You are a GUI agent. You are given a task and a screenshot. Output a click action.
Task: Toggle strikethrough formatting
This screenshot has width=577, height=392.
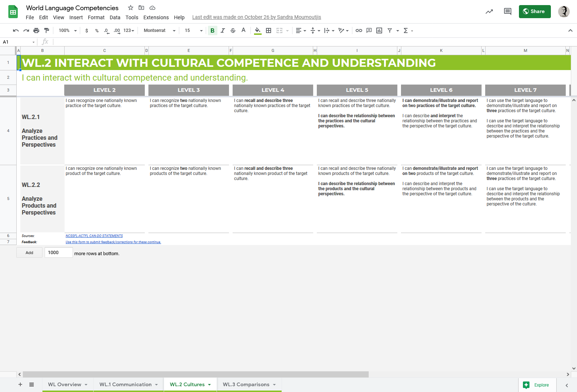pyautogui.click(x=233, y=30)
